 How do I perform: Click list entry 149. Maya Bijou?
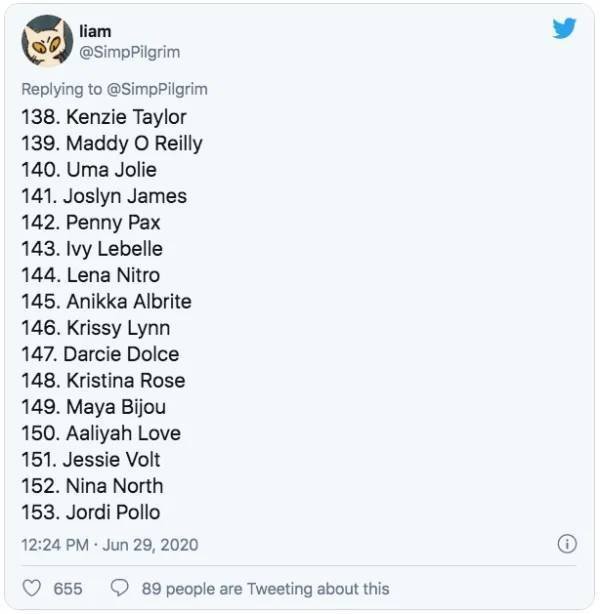coord(94,407)
